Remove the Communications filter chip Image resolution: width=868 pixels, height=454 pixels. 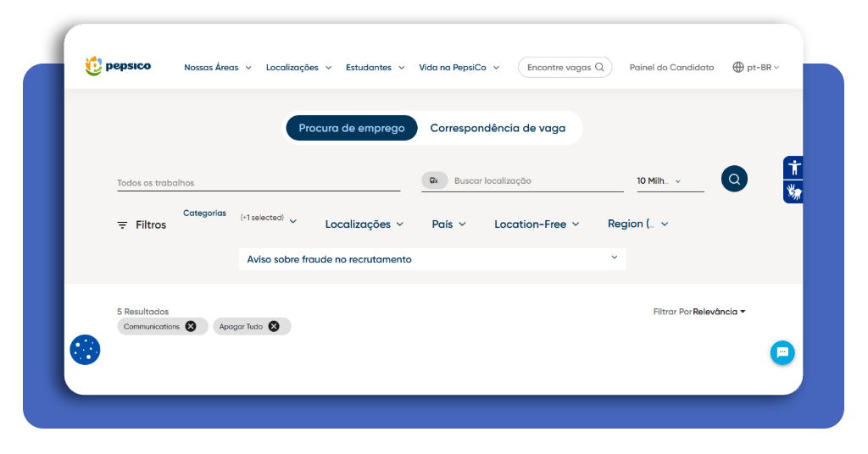pos(191,326)
